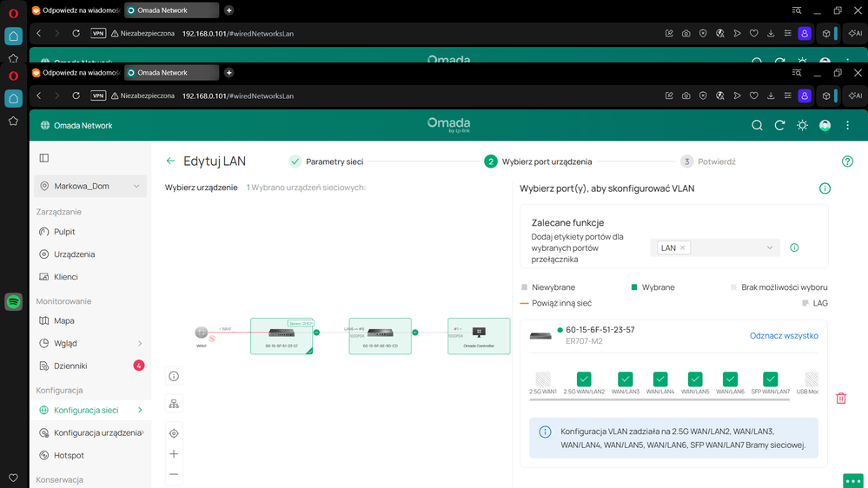Uncheck the WAN/LAN6 port
This screenshot has height=488, width=868.
(730, 379)
